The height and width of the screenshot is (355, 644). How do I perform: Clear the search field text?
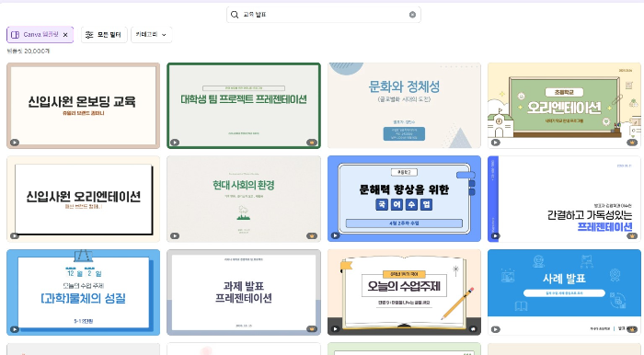(x=412, y=15)
